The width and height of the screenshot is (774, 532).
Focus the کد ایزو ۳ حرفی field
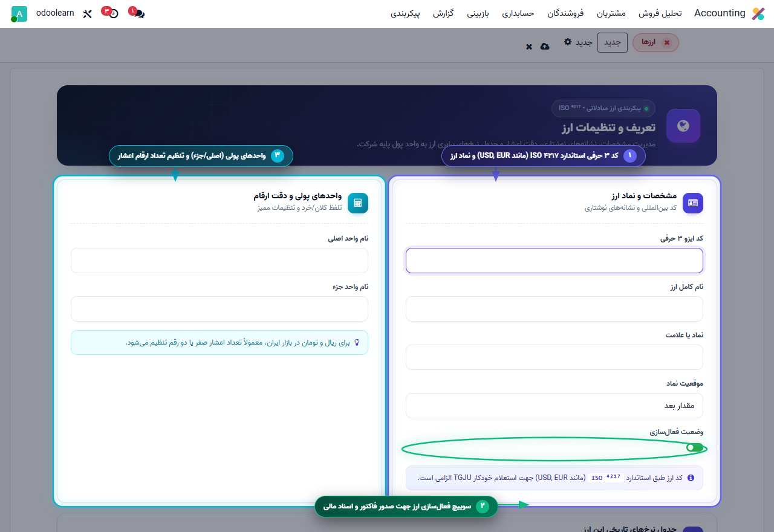[x=554, y=261]
